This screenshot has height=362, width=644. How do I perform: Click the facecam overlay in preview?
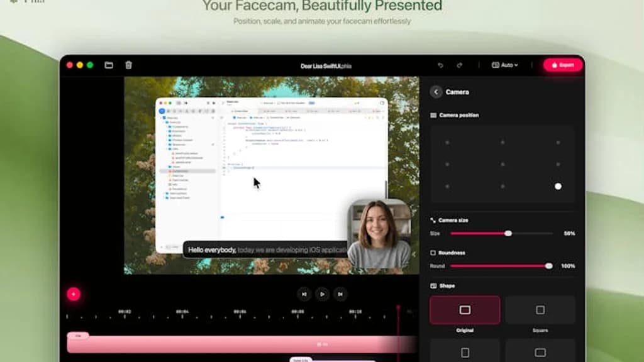pyautogui.click(x=379, y=234)
